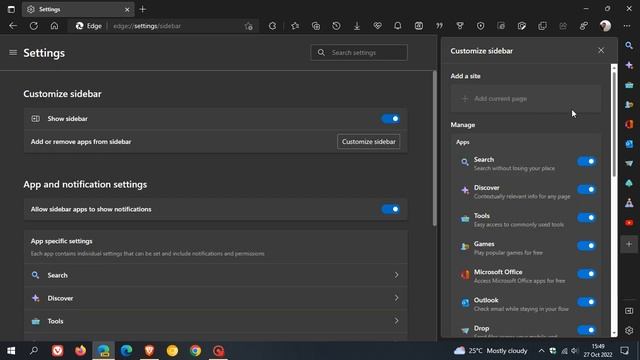Open Games icon in sidebar strip
The height and width of the screenshot is (360, 640).
(629, 104)
